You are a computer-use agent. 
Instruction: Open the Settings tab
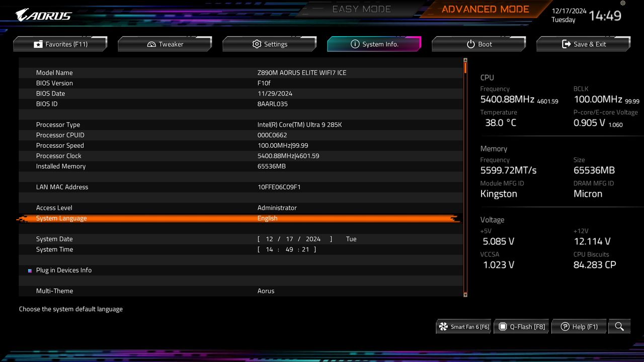click(270, 44)
